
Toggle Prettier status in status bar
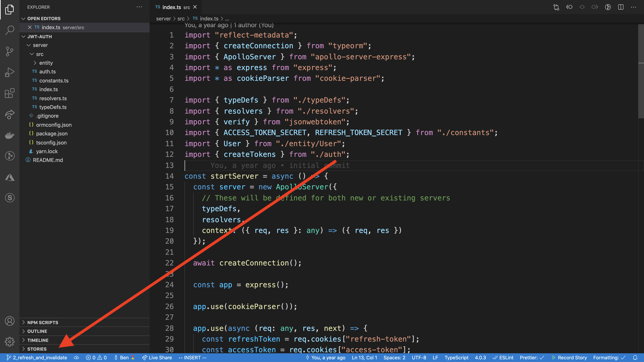tap(532, 357)
